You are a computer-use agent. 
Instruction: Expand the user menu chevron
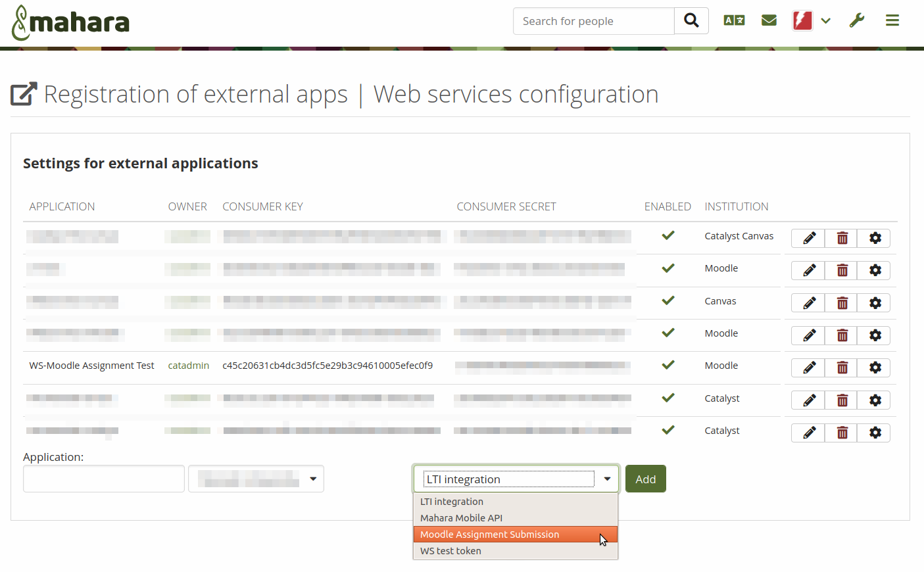pos(826,21)
